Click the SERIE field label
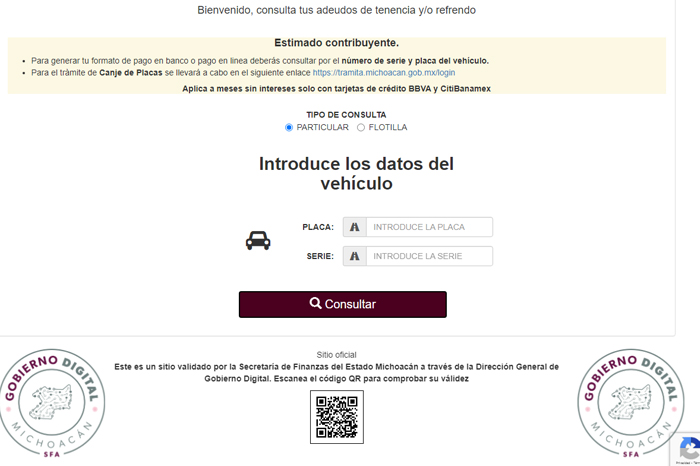This screenshot has height=466, width=700. click(319, 256)
